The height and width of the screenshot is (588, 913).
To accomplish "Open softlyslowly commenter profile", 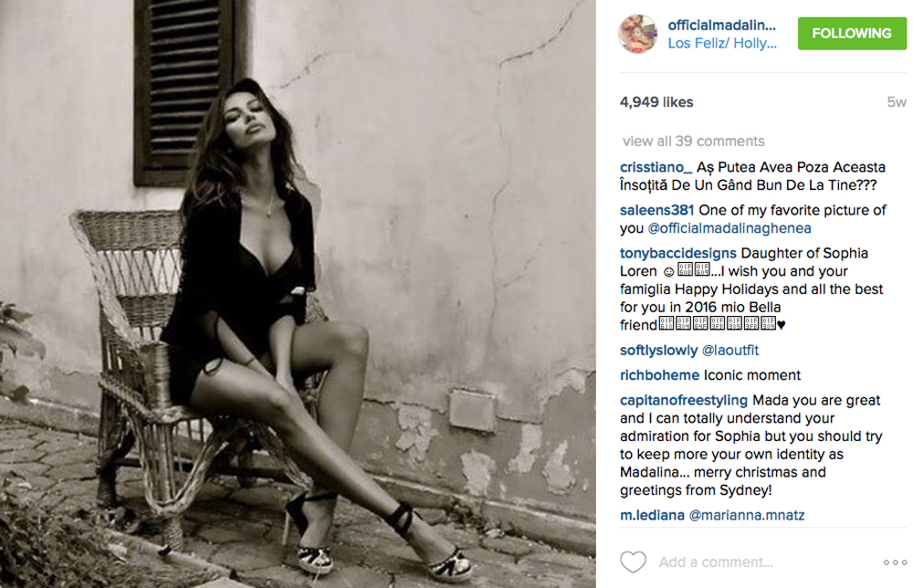I will click(x=658, y=350).
